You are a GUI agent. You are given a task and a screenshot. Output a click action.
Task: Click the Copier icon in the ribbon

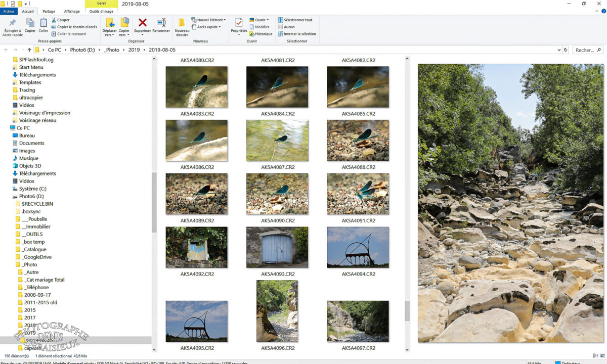coord(30,26)
